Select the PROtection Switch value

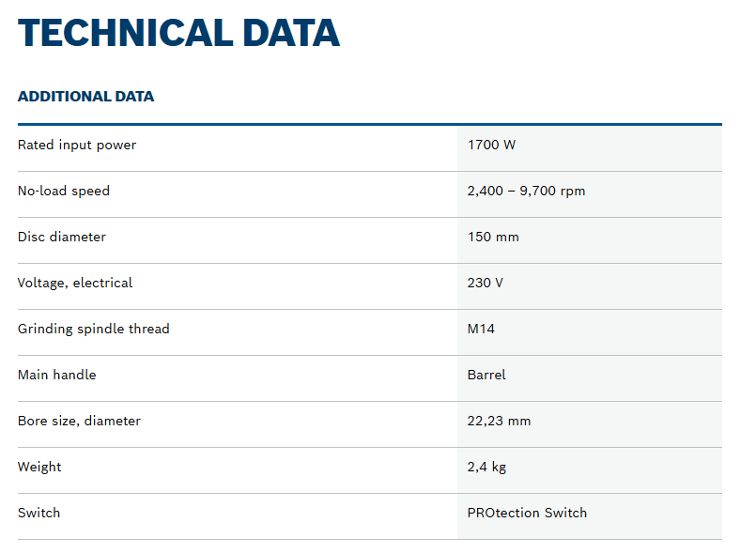527,513
